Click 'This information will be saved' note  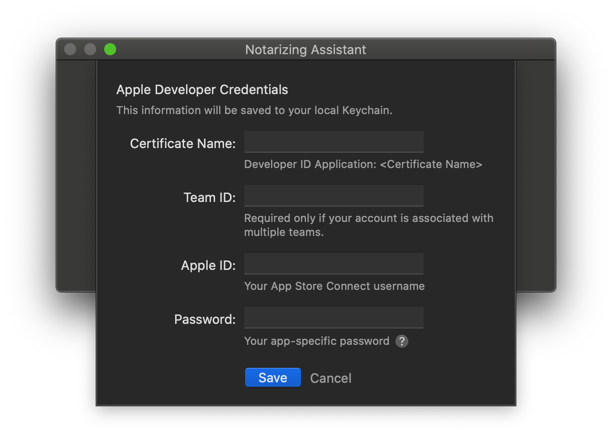(x=254, y=110)
